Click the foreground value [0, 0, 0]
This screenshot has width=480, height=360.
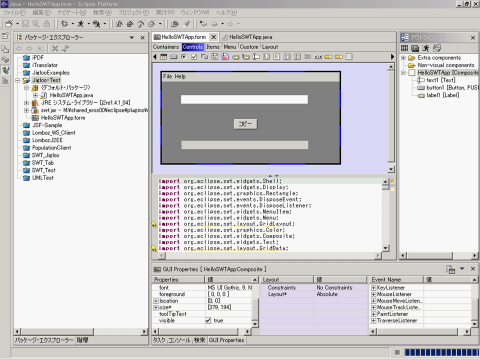(x=219, y=294)
